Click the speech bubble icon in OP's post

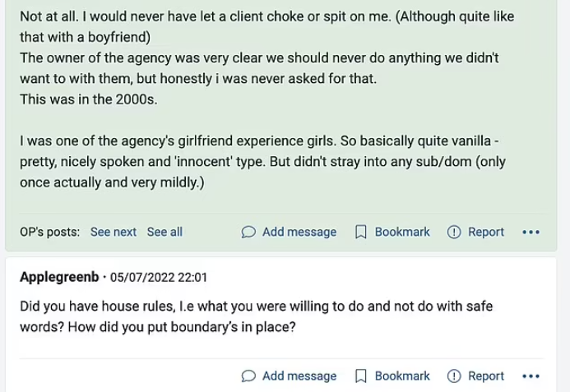[248, 233]
